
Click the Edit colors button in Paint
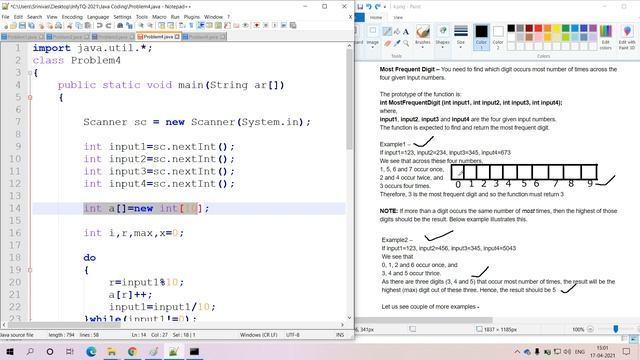click(x=606, y=37)
